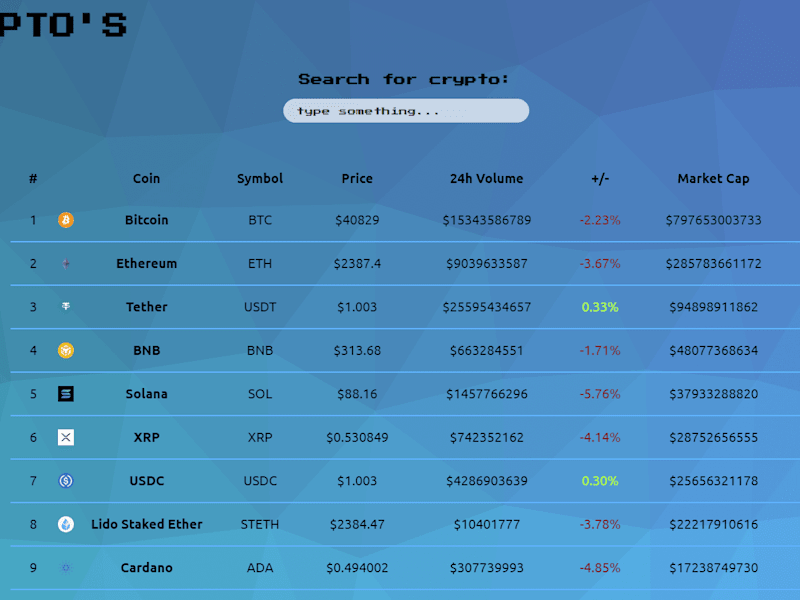Image resolution: width=800 pixels, height=600 pixels.
Task: Click the Solana logo icon
Action: point(66,394)
